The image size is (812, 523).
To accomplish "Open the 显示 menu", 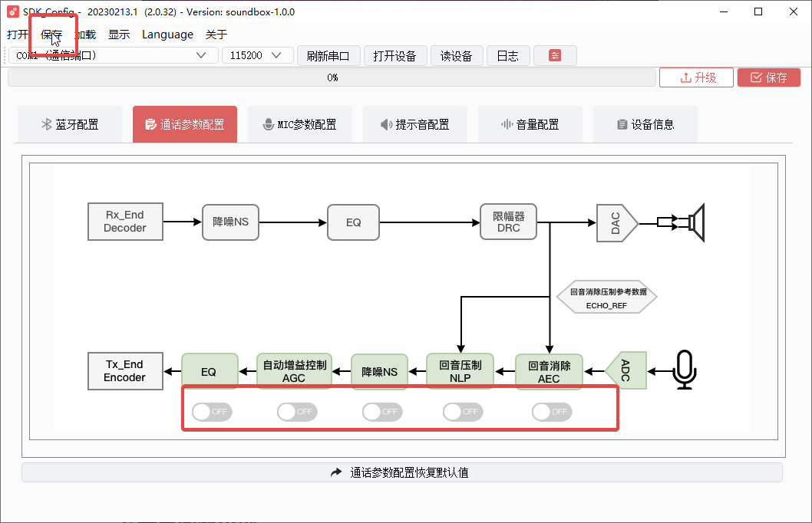I will click(119, 35).
